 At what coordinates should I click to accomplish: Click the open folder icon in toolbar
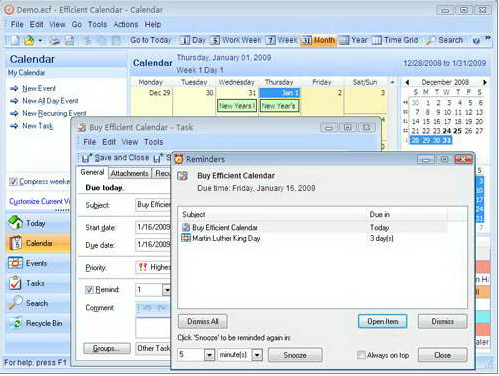click(x=29, y=40)
